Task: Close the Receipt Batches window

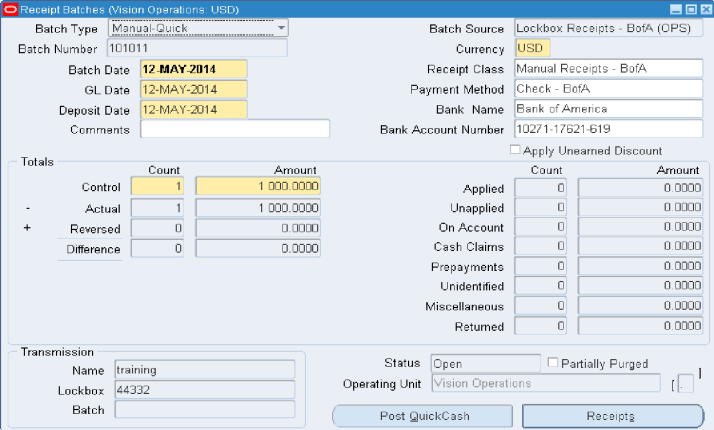Action: pyautogui.click(x=702, y=9)
